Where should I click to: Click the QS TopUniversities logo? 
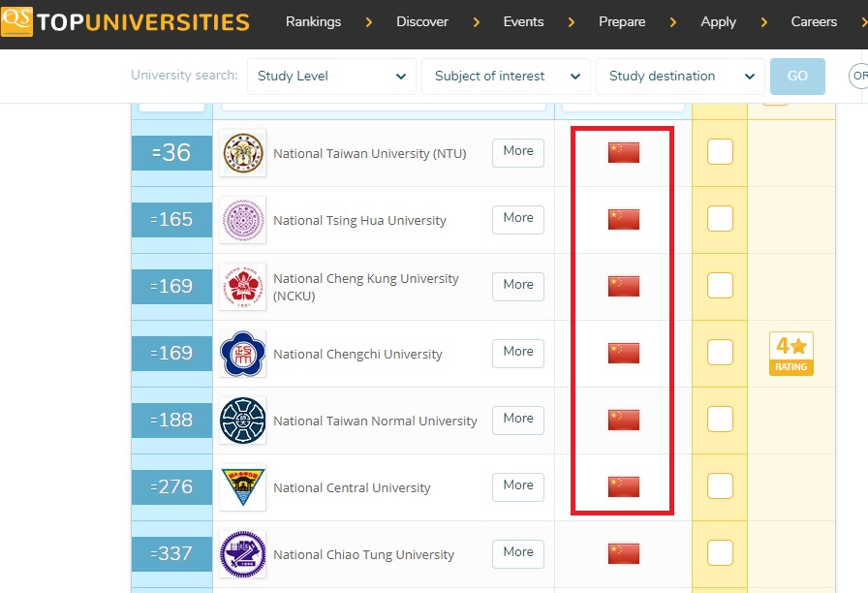click(x=126, y=21)
